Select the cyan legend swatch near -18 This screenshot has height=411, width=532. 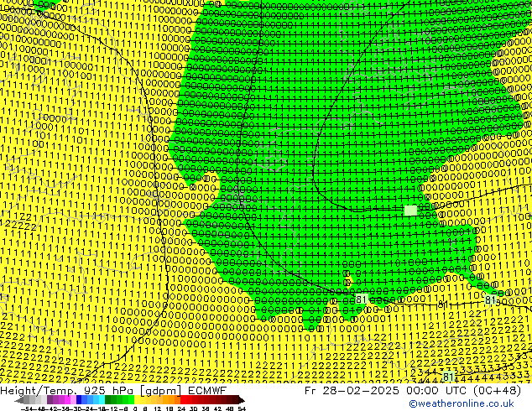tap(102, 400)
